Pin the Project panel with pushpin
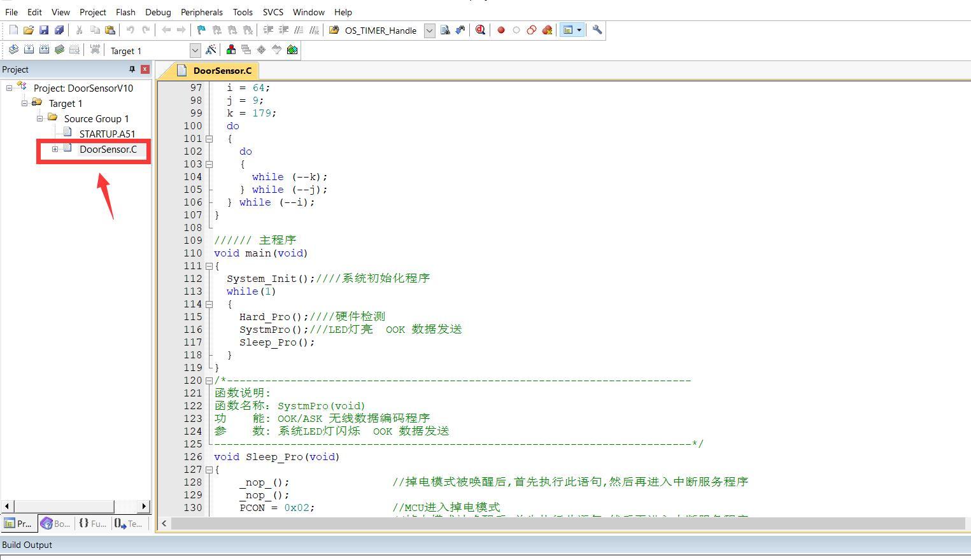Viewport: 971px width, 560px height. (132, 69)
